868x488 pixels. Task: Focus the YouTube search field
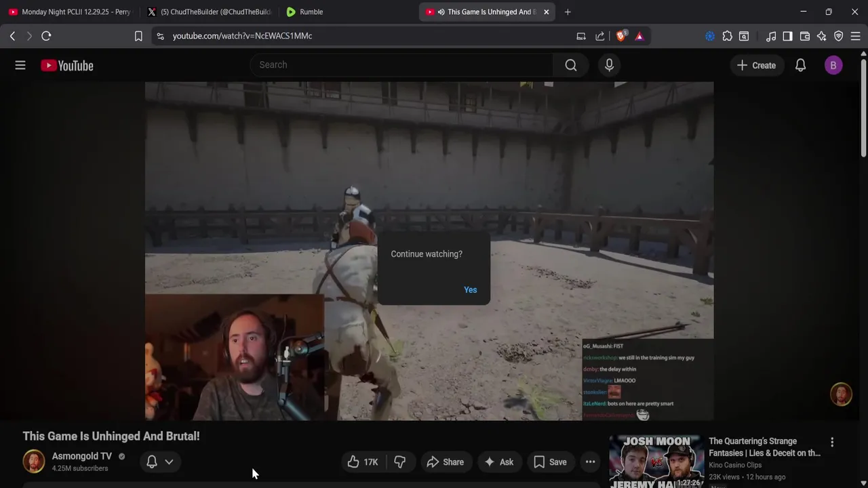pyautogui.click(x=401, y=65)
